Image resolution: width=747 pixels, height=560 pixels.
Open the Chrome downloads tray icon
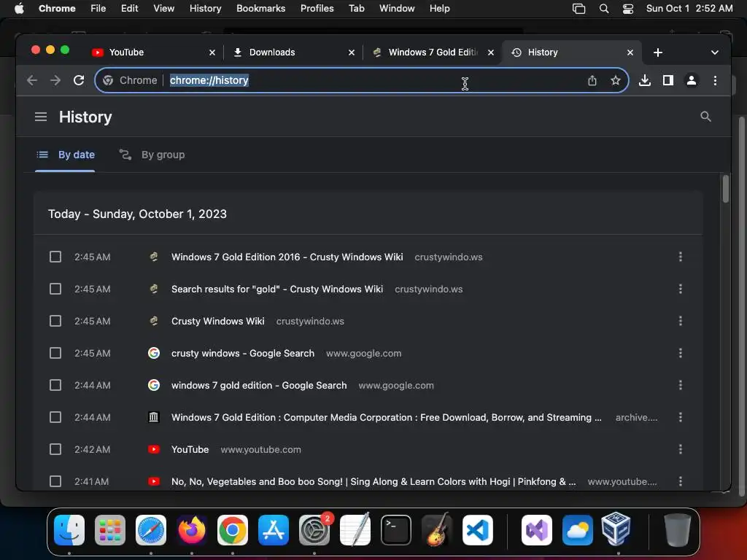(x=645, y=80)
